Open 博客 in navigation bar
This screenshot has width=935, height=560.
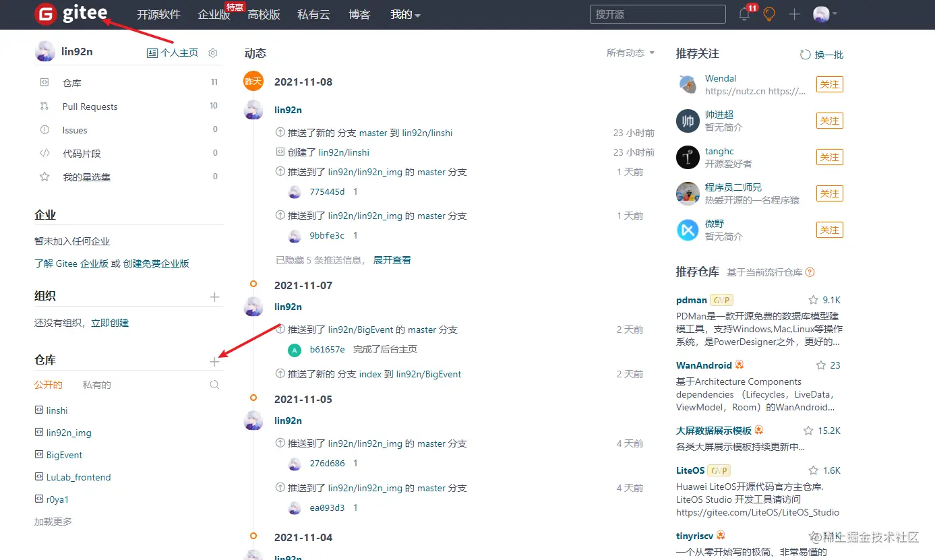[x=360, y=14]
